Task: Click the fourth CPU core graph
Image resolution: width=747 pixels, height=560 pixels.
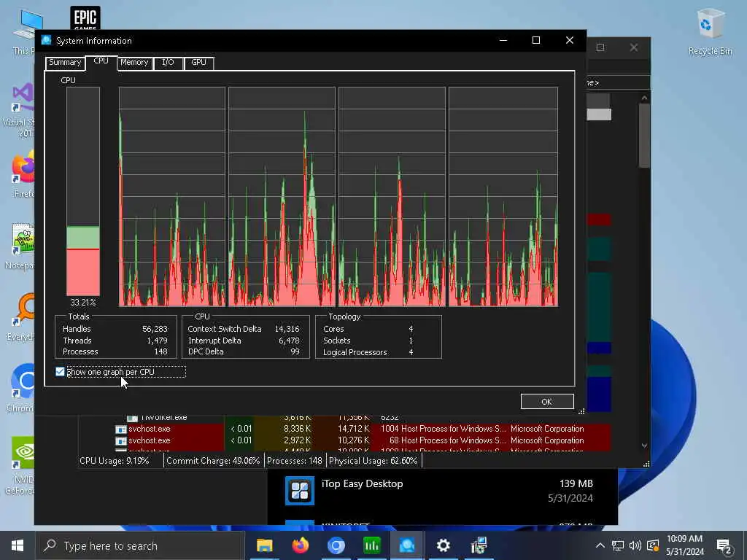Action: pyautogui.click(x=503, y=196)
